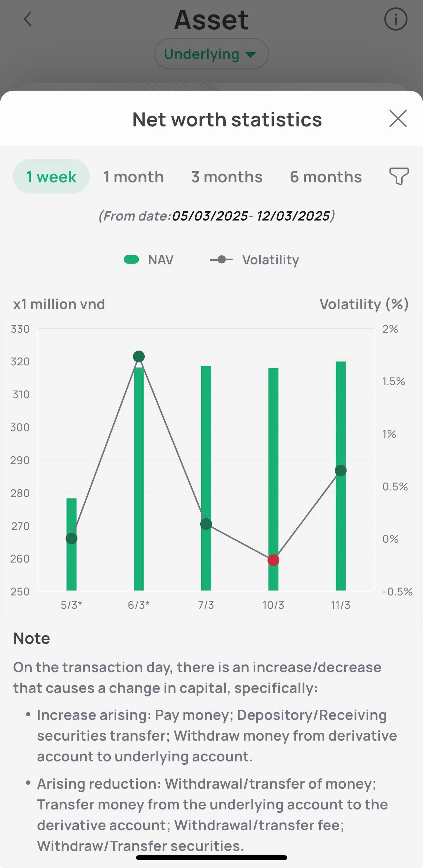Tap the back arrow icon
Viewport: 423px width, 868px height.
pyautogui.click(x=28, y=19)
